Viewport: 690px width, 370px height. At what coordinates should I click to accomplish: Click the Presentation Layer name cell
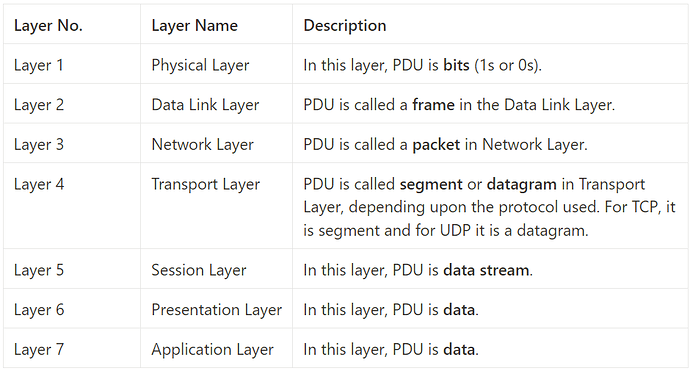(217, 309)
